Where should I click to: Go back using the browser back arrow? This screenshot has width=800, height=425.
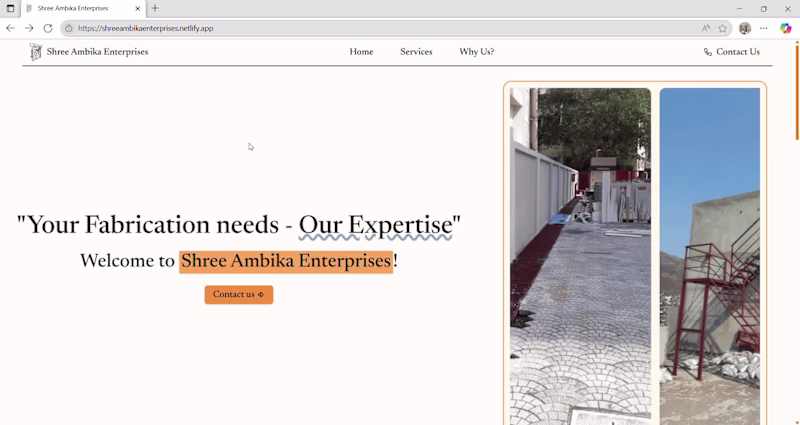(10, 28)
